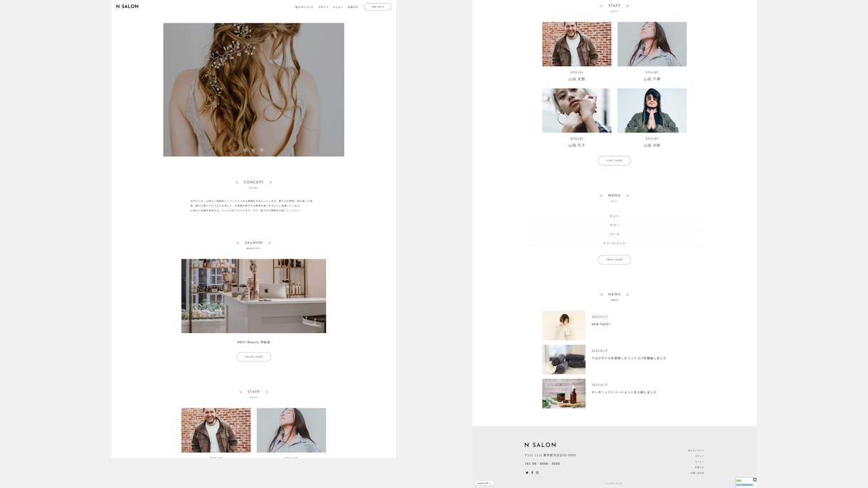Open the rolled towels news thumbnail
Image resolution: width=868 pixels, height=488 pixels.
[x=563, y=360]
